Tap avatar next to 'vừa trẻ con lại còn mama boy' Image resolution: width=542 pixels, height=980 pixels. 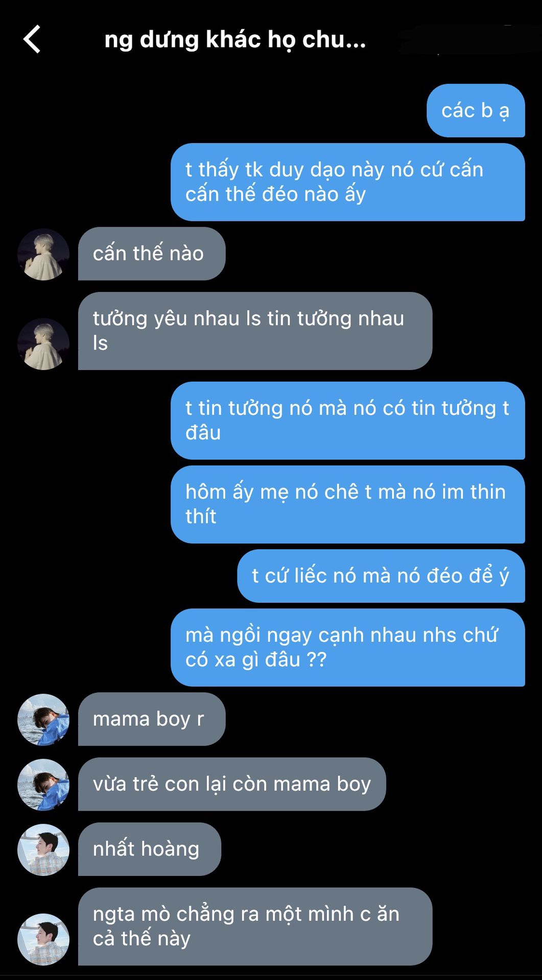[x=43, y=785]
